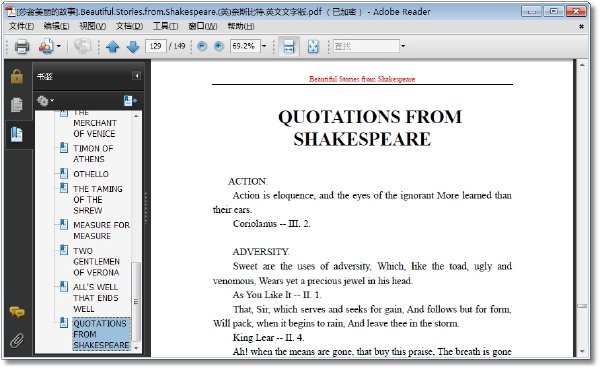This screenshot has width=600, height=369.
Task: Click the Print icon in toolbar
Action: pos(22,47)
